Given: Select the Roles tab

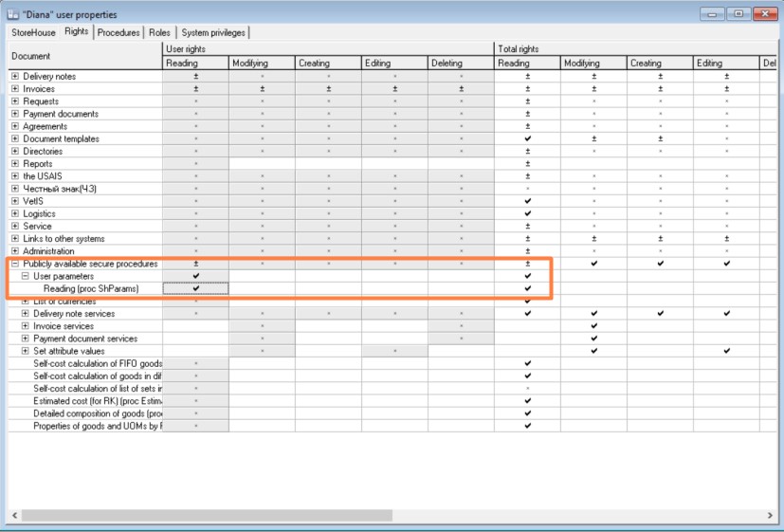Looking at the screenshot, I should click(x=160, y=32).
